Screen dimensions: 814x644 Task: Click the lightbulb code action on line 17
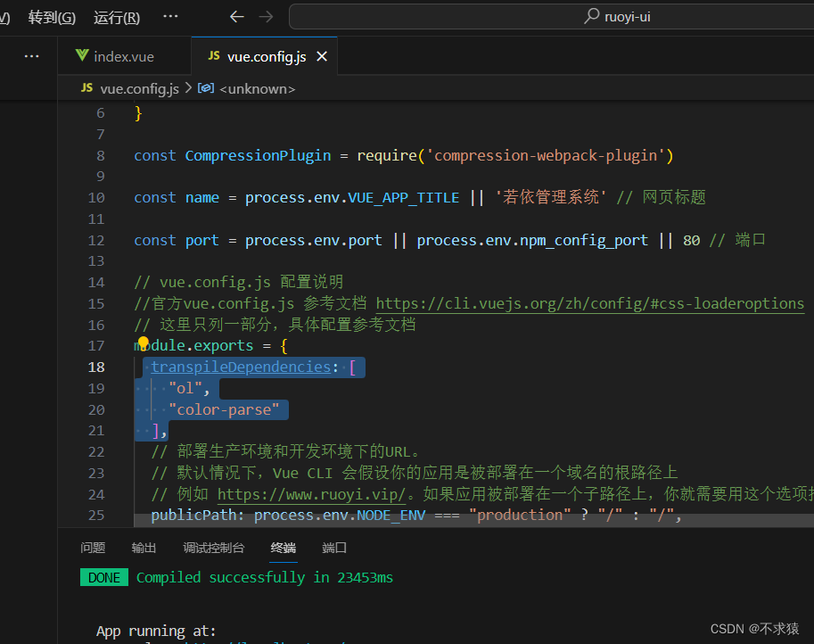144,343
